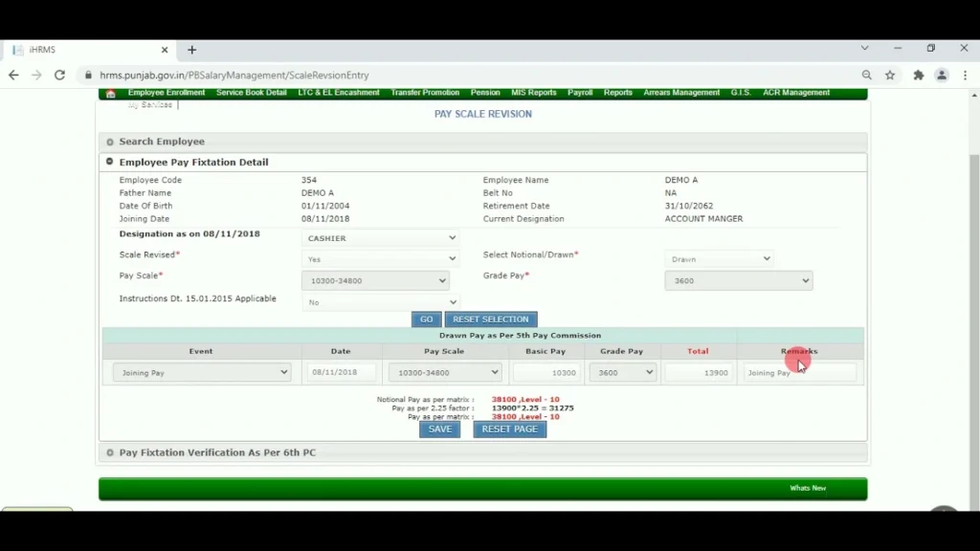This screenshot has height=551, width=980.
Task: Click the back navigation arrow
Action: (13, 74)
